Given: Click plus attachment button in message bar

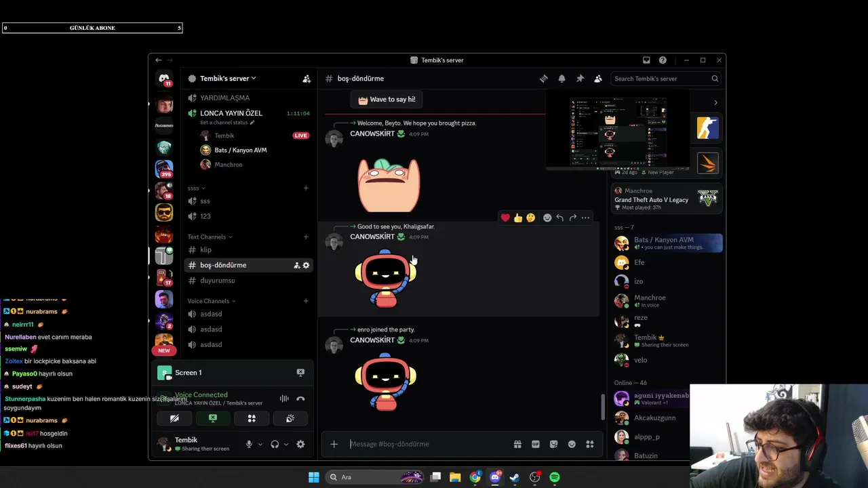Looking at the screenshot, I should [334, 444].
